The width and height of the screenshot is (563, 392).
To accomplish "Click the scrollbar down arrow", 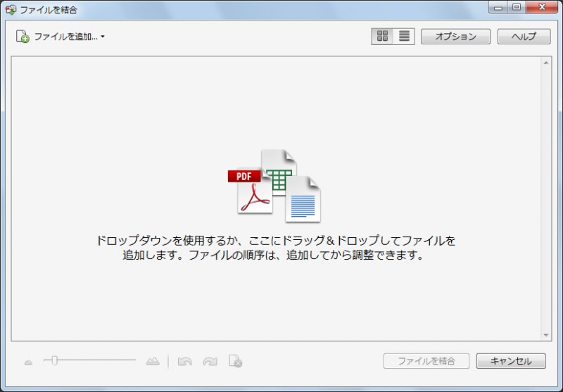I will pos(546,335).
